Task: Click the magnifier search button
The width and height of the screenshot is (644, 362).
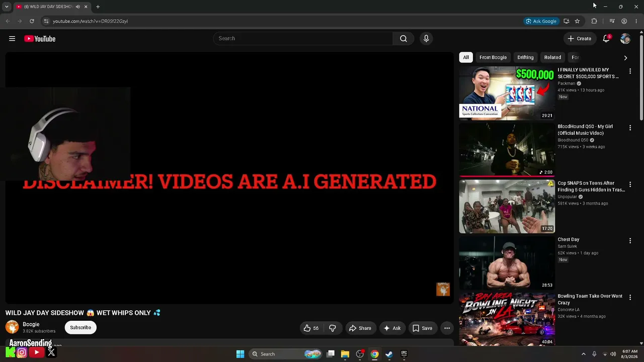Action: point(404,39)
